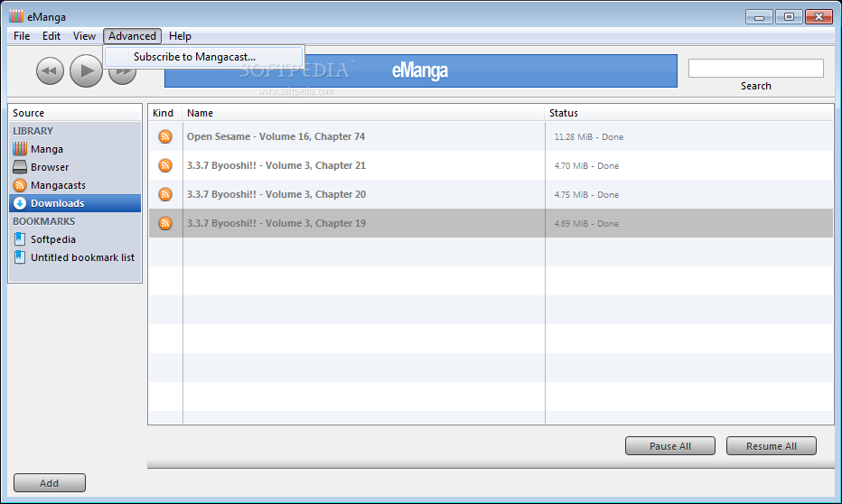Image resolution: width=842 pixels, height=504 pixels.
Task: Select Browser in the library list
Action: [50, 167]
